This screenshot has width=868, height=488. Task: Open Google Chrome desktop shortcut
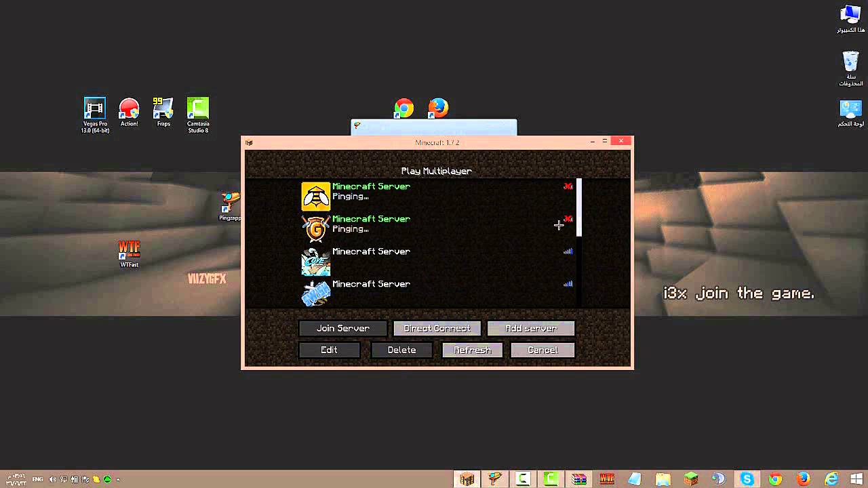click(x=404, y=108)
